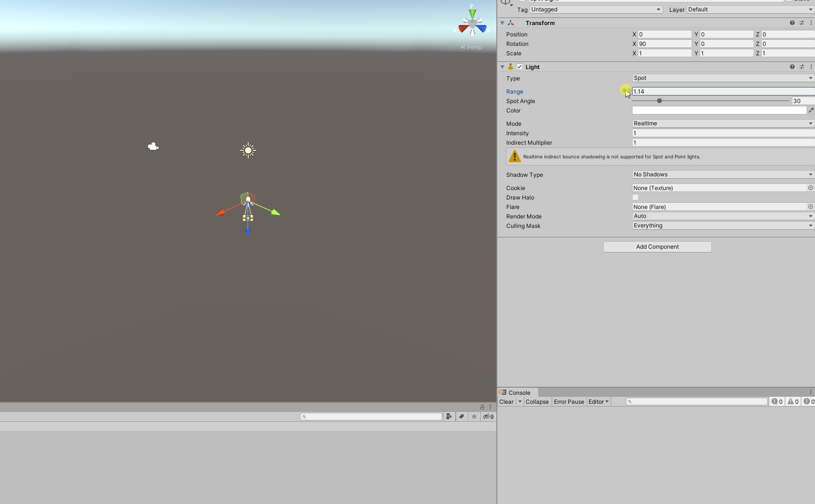
Task: Click Search by Label tag icon
Action: (461, 417)
